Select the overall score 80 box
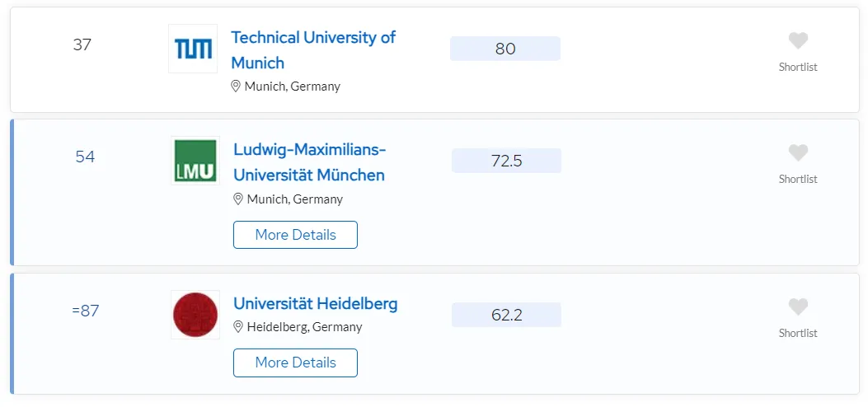The height and width of the screenshot is (407, 868). point(504,49)
